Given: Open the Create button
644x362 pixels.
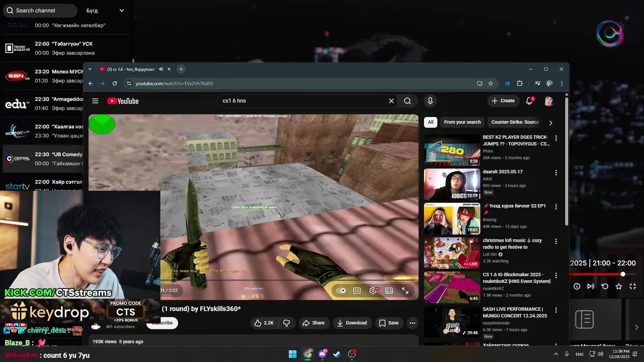Looking at the screenshot, I should pos(503,101).
